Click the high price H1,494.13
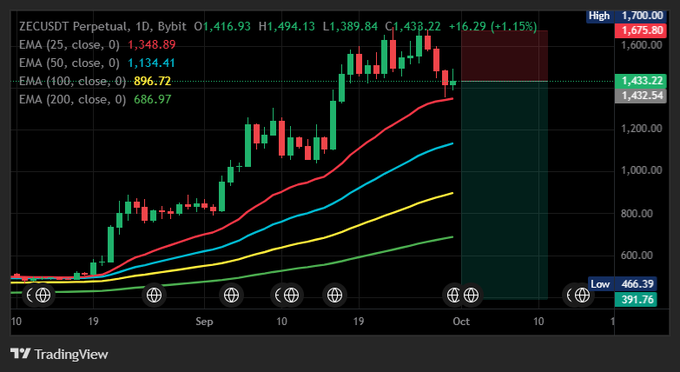 [287, 26]
